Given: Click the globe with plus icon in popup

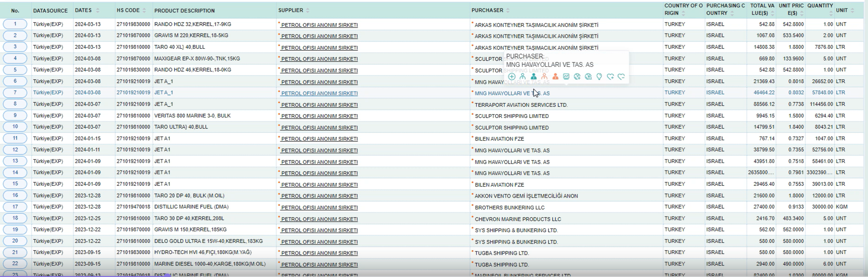Looking at the screenshot, I should [x=577, y=77].
